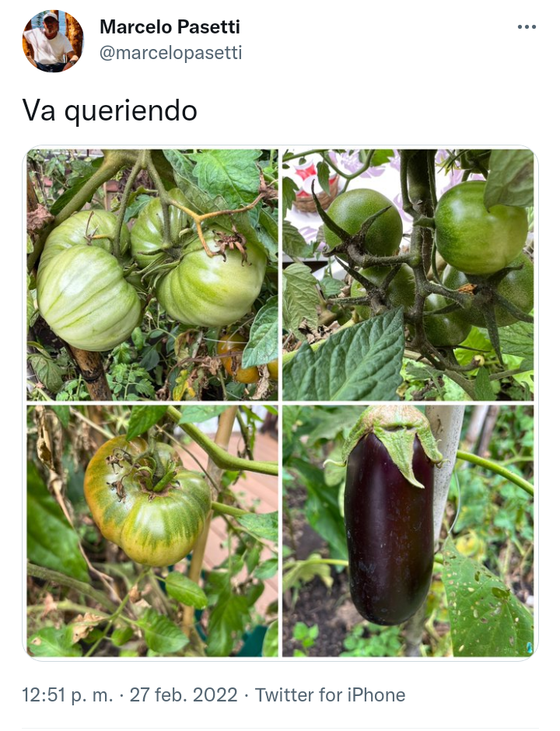Click the Twitter for iPhone source link

[330, 695]
